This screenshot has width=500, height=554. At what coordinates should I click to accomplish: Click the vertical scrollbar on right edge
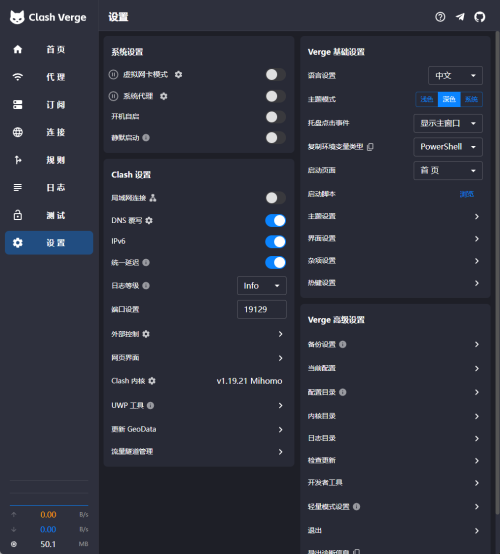[x=497, y=272]
